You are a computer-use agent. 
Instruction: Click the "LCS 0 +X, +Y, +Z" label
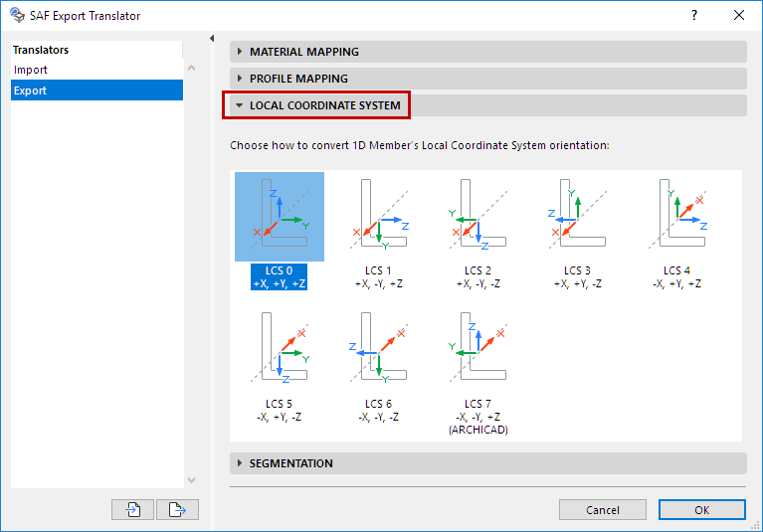coord(279,277)
